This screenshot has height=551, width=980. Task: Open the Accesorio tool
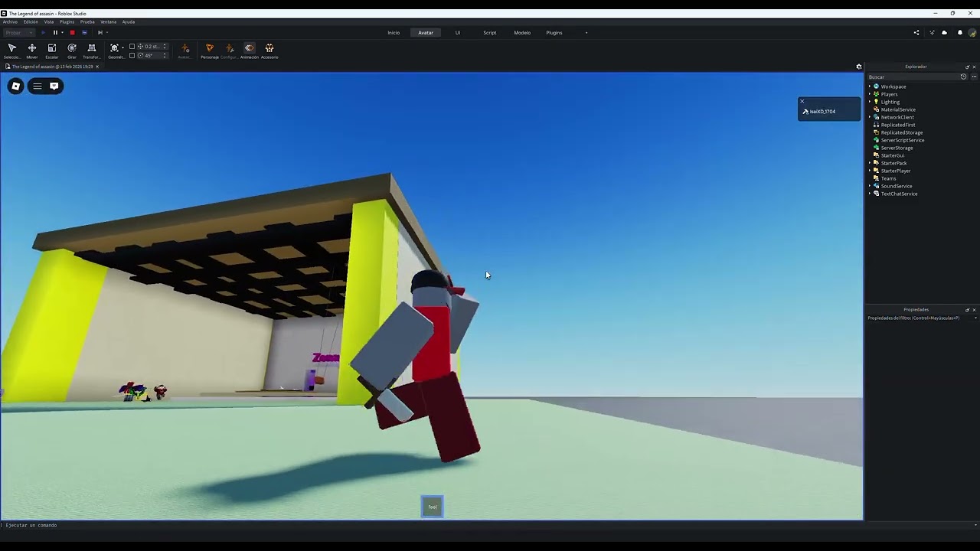click(269, 51)
